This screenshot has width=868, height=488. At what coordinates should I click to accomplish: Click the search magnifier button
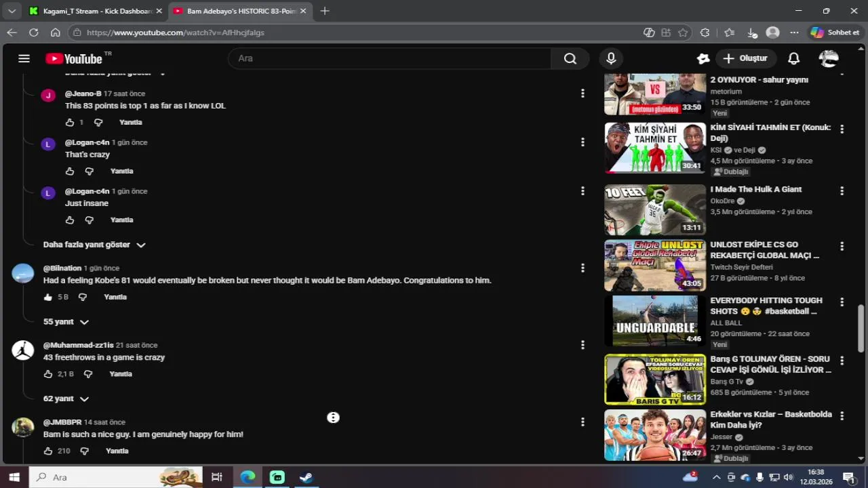point(570,58)
